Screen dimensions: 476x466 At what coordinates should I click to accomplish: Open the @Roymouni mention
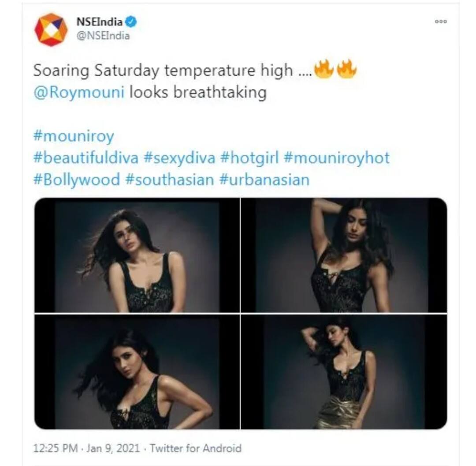pos(79,92)
